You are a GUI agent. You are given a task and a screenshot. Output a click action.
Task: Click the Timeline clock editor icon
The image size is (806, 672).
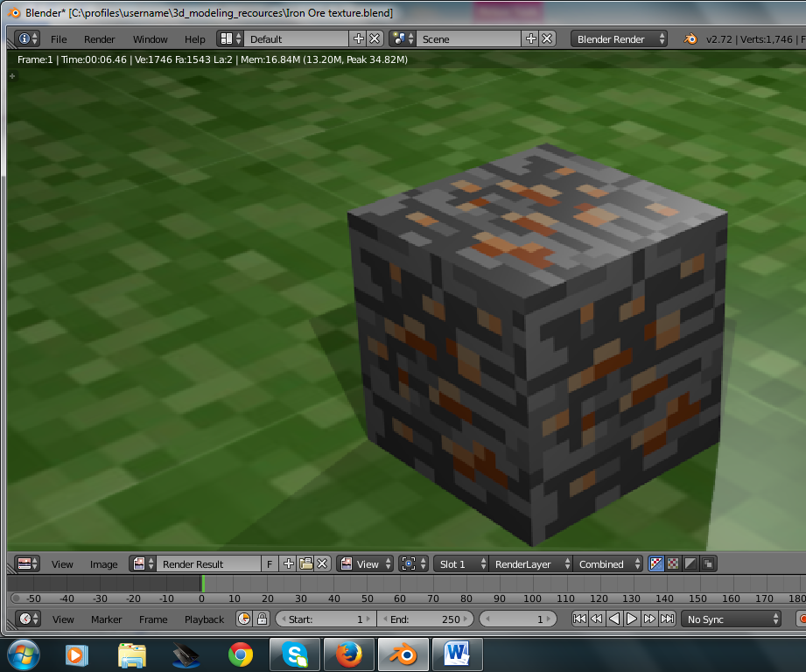[x=25, y=619]
